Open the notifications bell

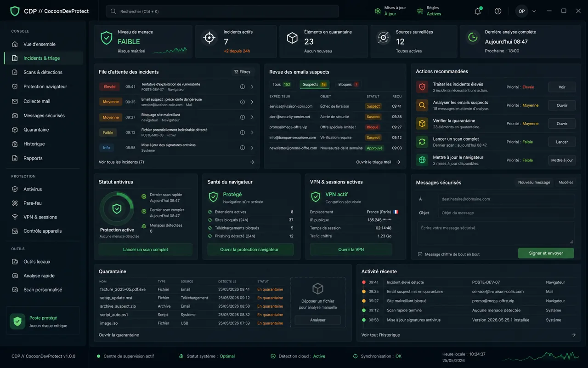pyautogui.click(x=478, y=11)
